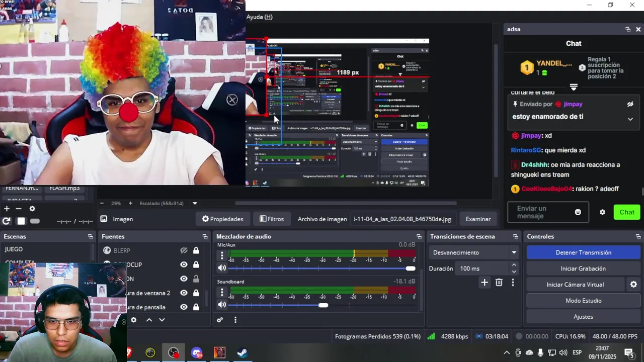Click Iniciar Grabación button
Screen dimensions: 644x362
[x=583, y=268]
